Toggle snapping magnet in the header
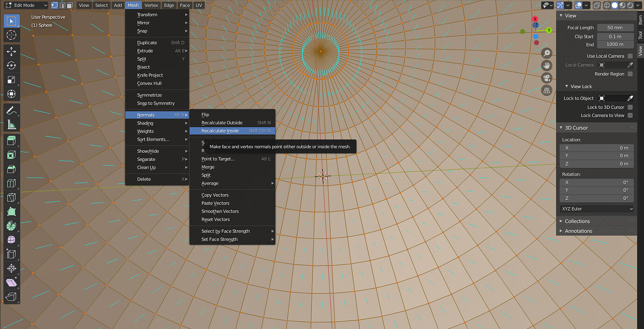The image size is (644, 329). pos(560,5)
